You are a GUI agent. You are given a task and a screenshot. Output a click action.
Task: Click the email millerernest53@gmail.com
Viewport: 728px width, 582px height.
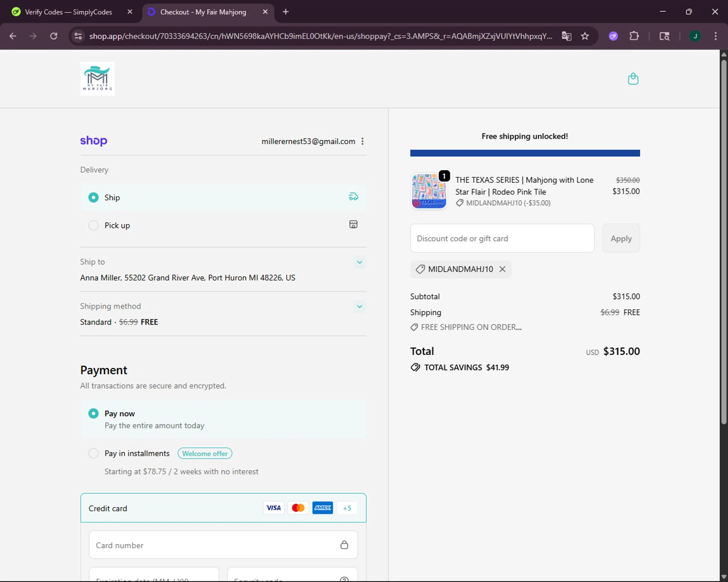tap(308, 141)
